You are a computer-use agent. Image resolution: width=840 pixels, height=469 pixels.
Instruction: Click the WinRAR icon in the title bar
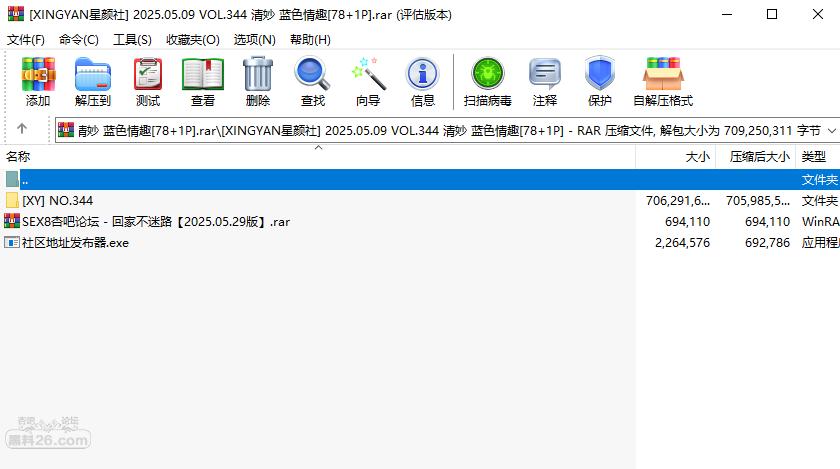click(x=16, y=13)
